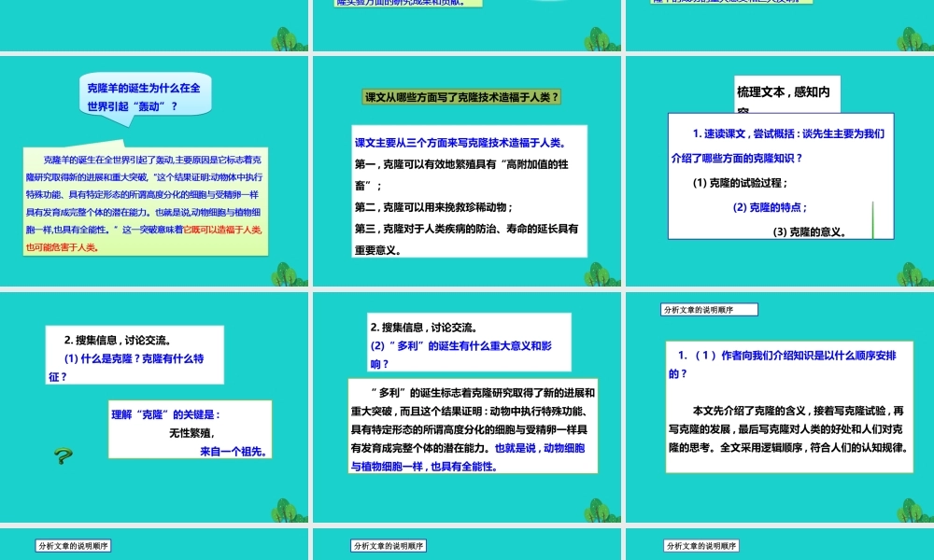
Task: Open the slide titled 课文从哪些方面写了克隆技术造福于人类
Action: tap(467, 171)
